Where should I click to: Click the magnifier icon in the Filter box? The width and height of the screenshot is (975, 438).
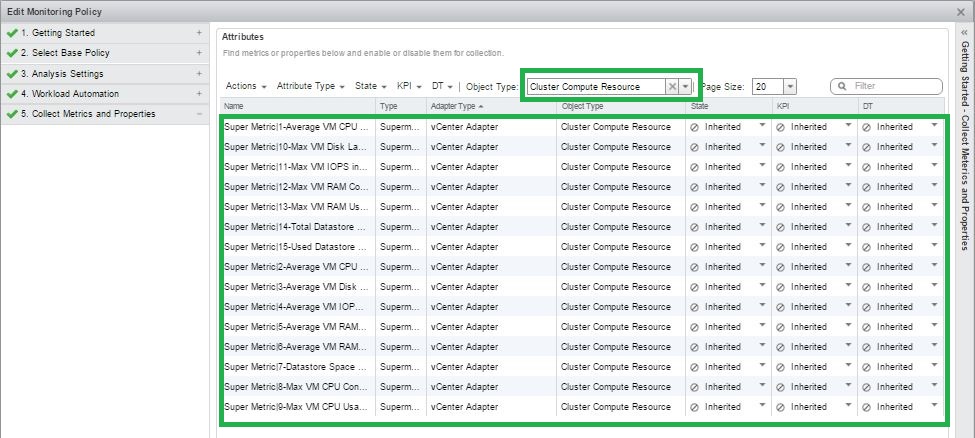tap(843, 87)
